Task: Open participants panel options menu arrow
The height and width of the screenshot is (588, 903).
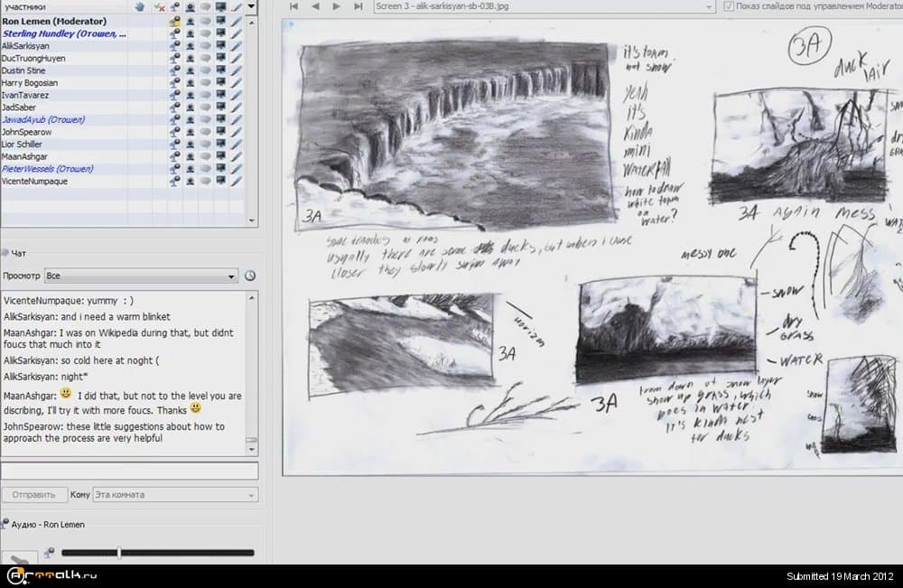Action: 251,6
